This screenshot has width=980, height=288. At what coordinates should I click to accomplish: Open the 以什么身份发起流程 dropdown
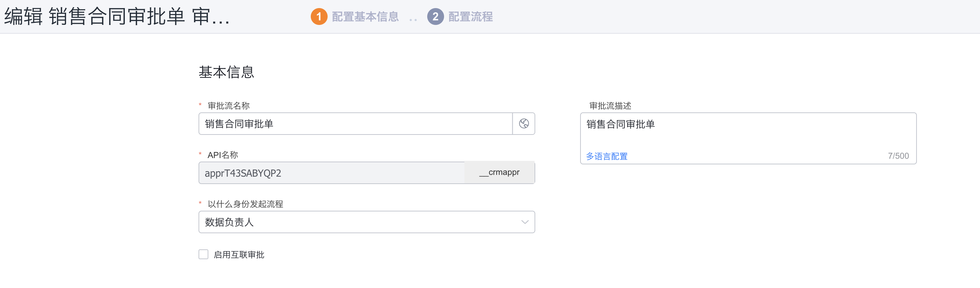(x=367, y=222)
